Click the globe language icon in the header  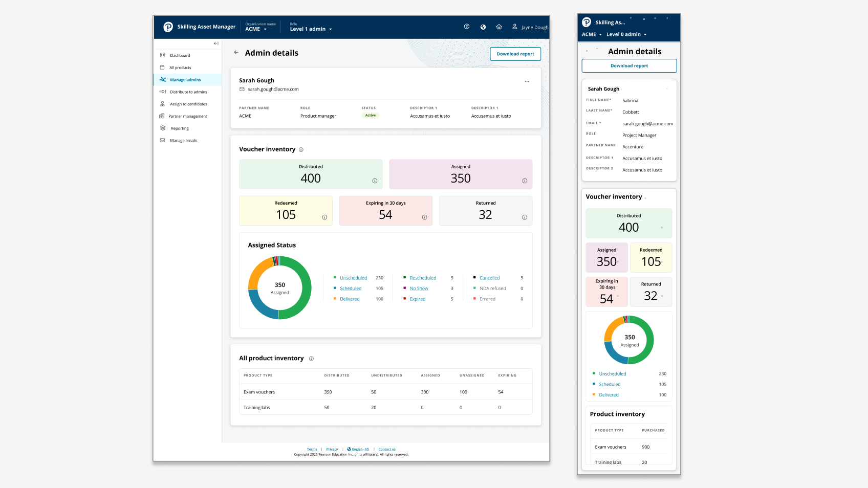[483, 27]
